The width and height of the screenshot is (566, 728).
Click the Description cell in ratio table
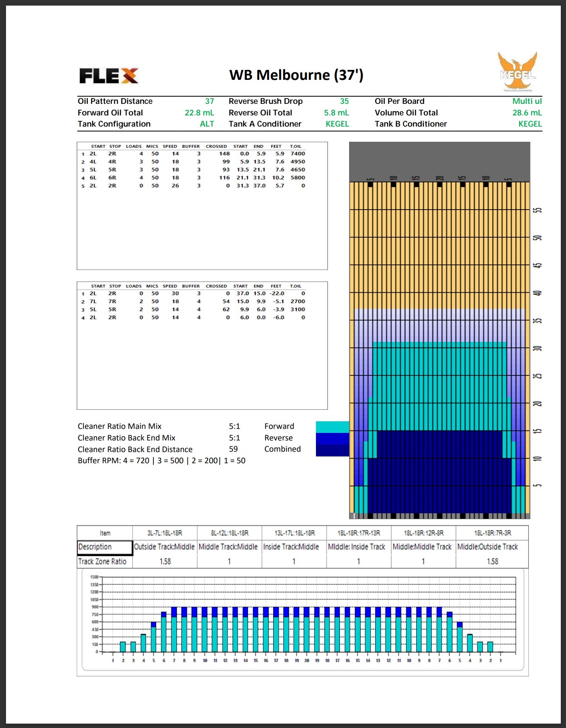pos(105,547)
